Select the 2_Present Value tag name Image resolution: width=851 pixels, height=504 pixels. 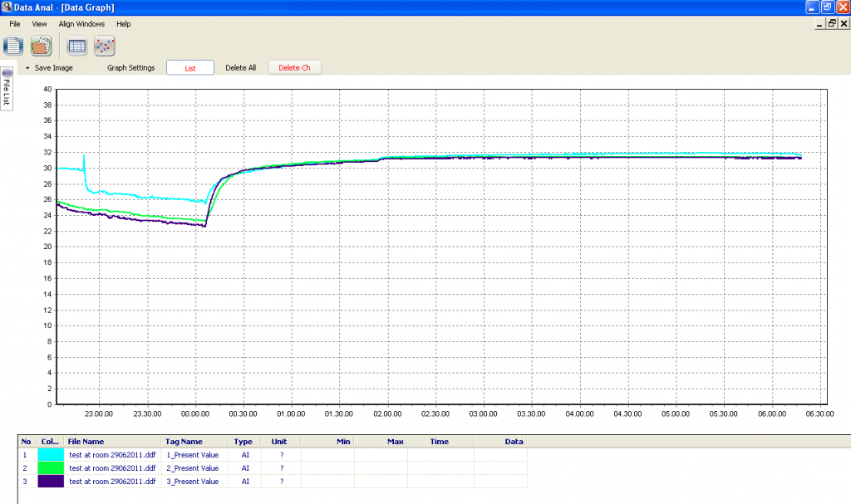click(x=192, y=467)
